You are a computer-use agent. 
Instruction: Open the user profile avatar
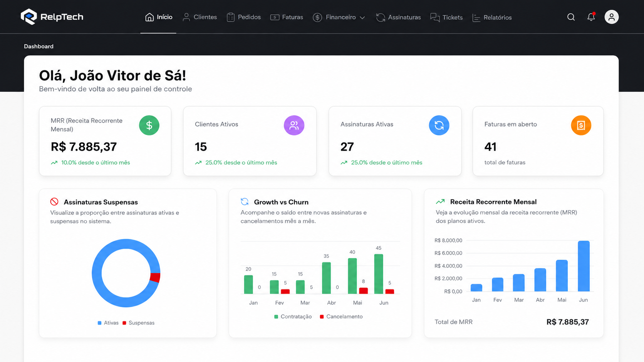611,17
